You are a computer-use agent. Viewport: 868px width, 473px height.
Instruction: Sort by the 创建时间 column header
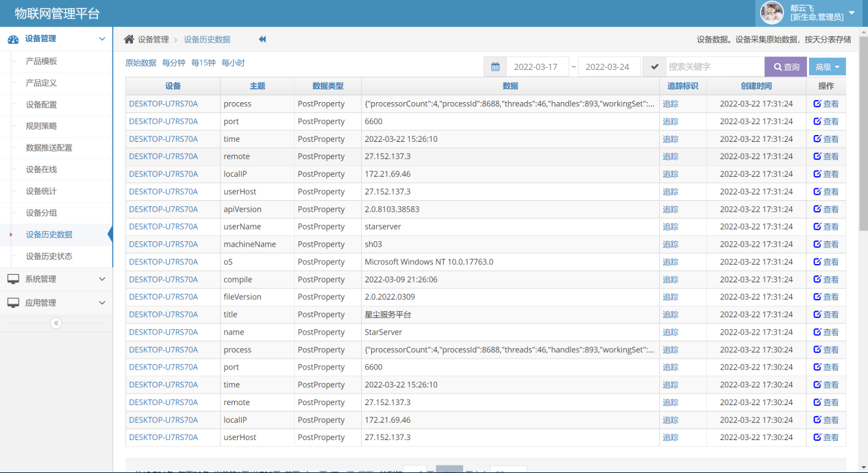point(756,86)
